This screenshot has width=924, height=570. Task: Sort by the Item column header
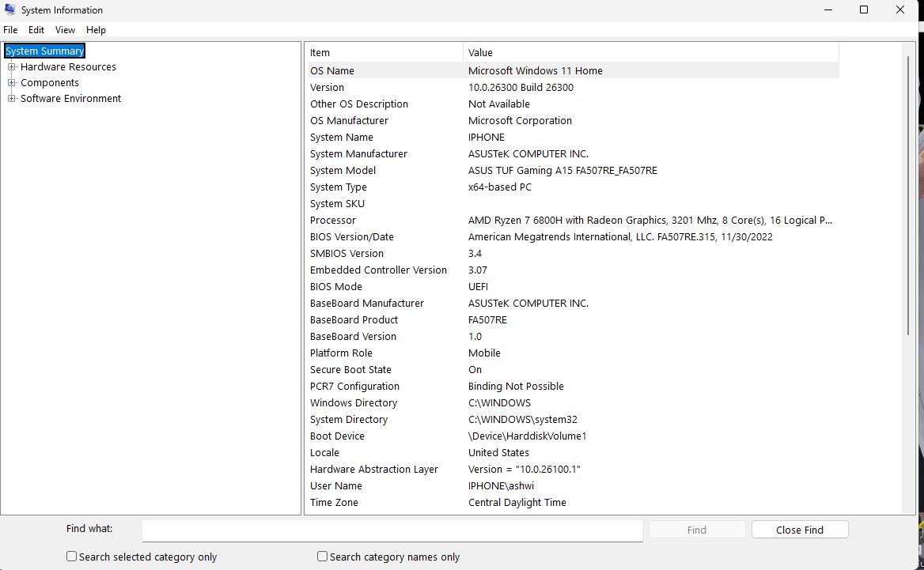pyautogui.click(x=385, y=53)
